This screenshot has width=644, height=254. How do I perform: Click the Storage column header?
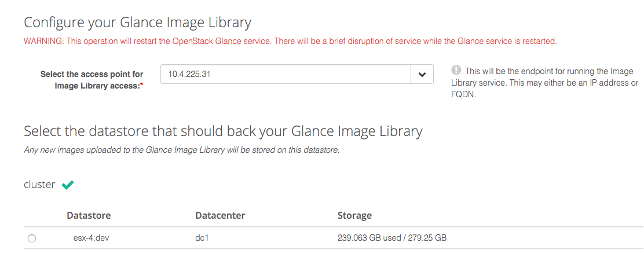click(354, 215)
